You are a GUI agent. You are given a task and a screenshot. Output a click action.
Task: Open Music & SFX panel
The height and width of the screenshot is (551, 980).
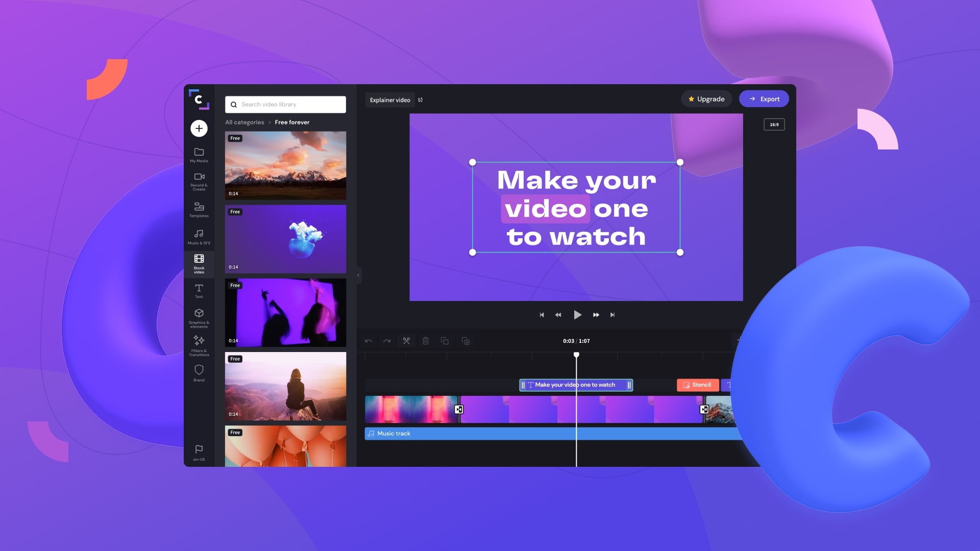click(199, 236)
